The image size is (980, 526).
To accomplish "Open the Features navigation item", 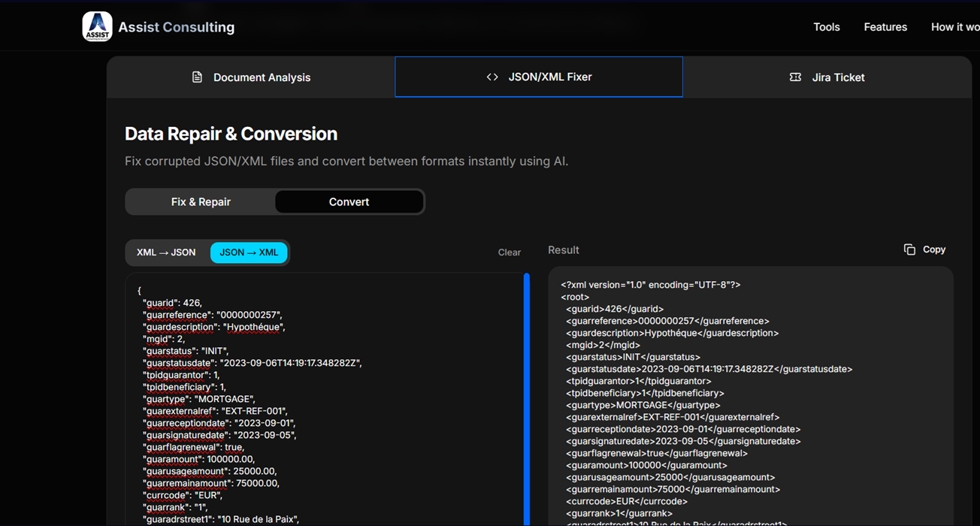I will (885, 27).
